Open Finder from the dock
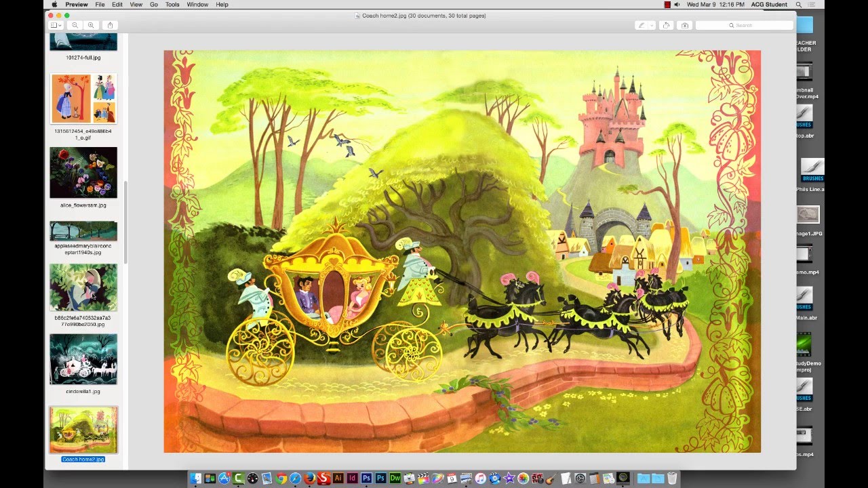 [x=195, y=479]
